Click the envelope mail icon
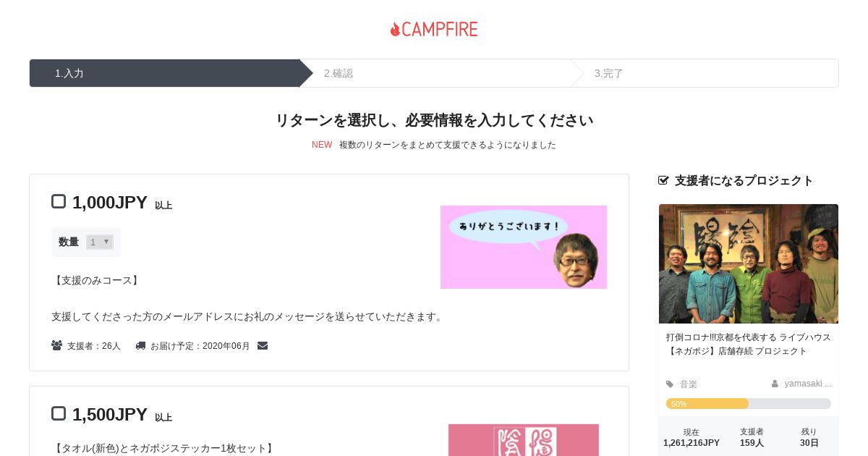 pos(263,346)
